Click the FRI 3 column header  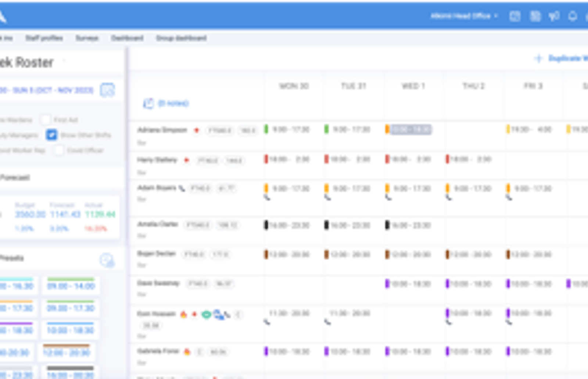pos(533,86)
